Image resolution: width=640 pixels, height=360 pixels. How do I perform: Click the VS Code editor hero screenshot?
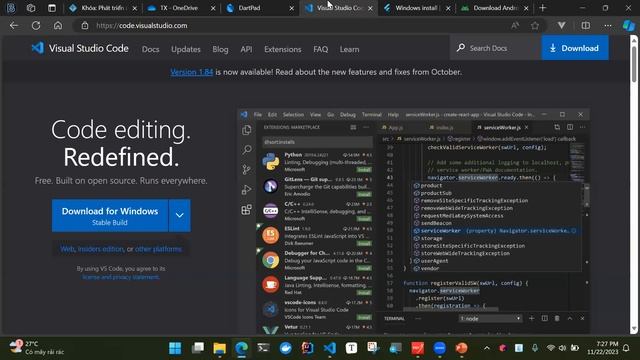(414, 222)
